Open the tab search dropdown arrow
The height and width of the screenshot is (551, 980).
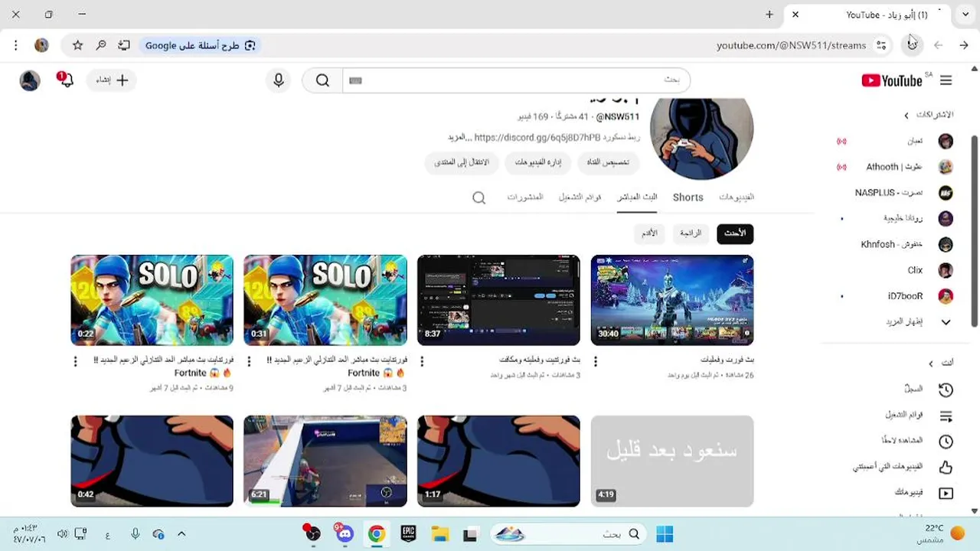click(964, 15)
